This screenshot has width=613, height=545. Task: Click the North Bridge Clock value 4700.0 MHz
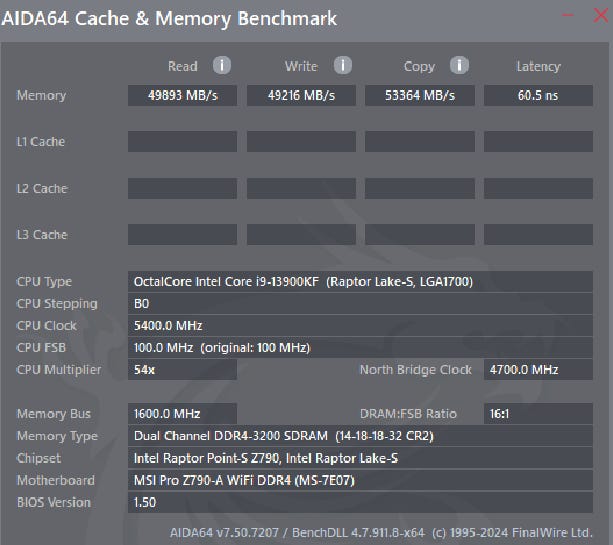538,369
